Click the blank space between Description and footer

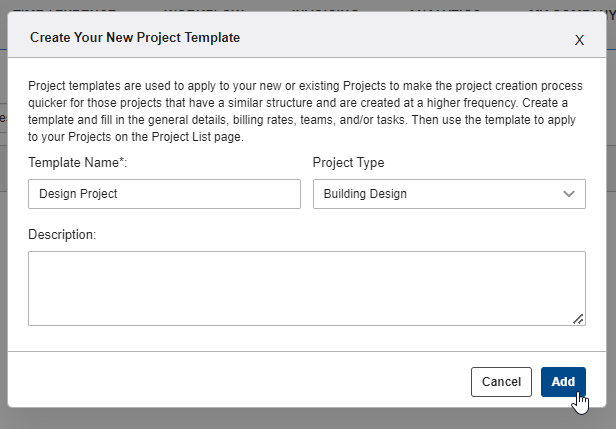(307, 339)
